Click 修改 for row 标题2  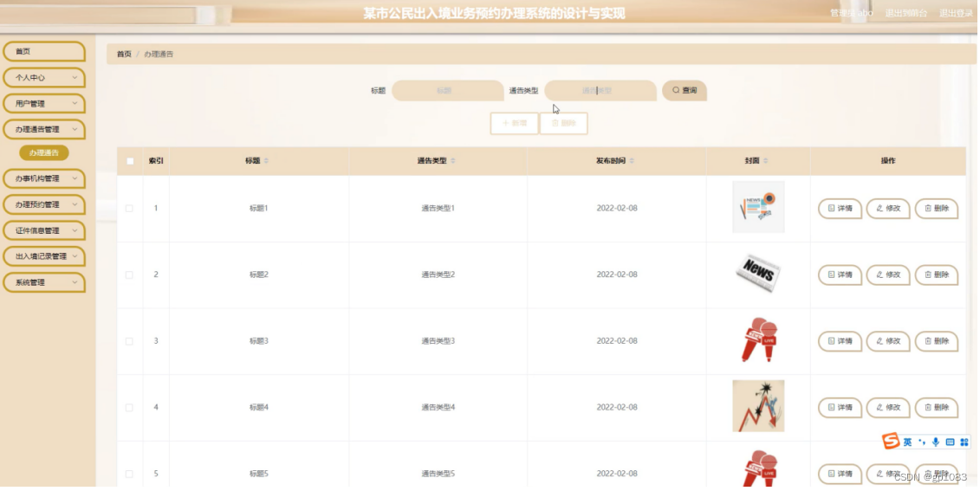pos(888,275)
